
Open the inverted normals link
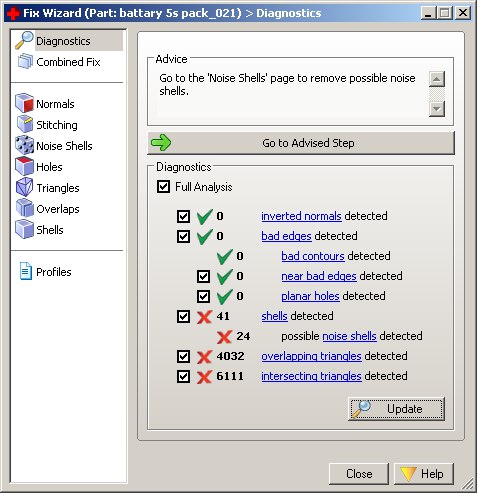pyautogui.click(x=301, y=216)
